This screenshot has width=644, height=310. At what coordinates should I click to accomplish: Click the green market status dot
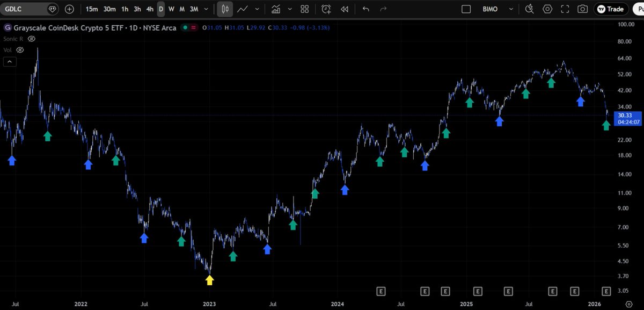[185, 28]
